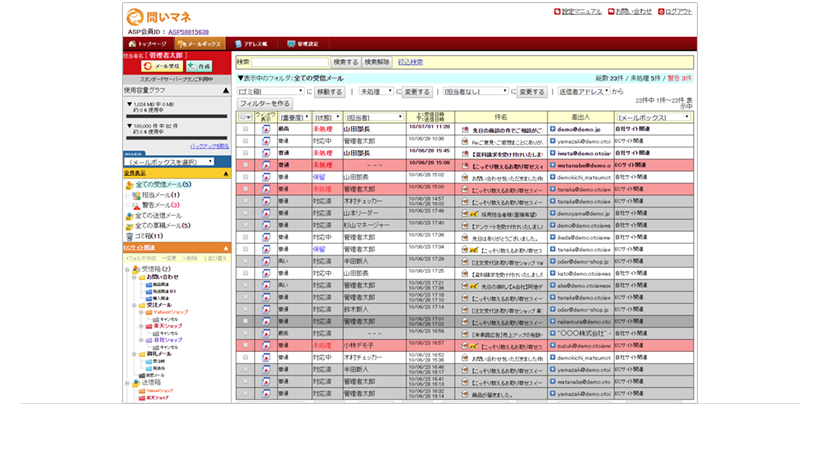Click the blue plus icon beside suzuki@demo
The width and height of the screenshot is (820, 460).
(x=553, y=345)
